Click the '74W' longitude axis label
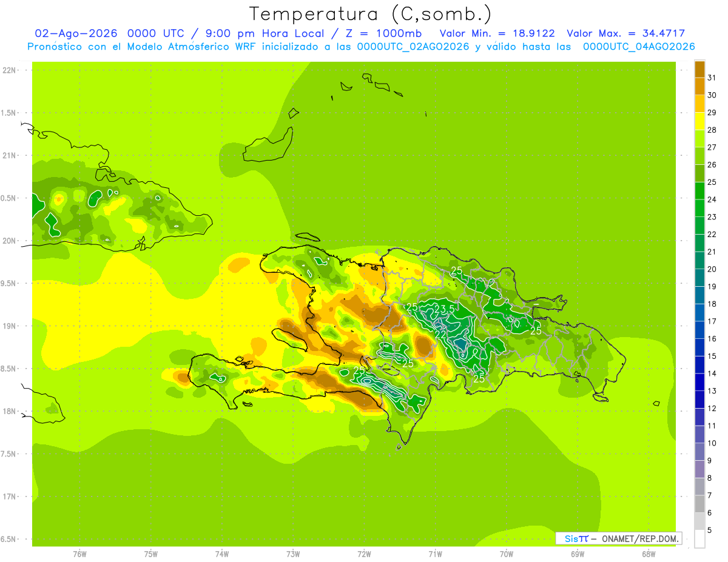The height and width of the screenshot is (562, 728). click(222, 554)
